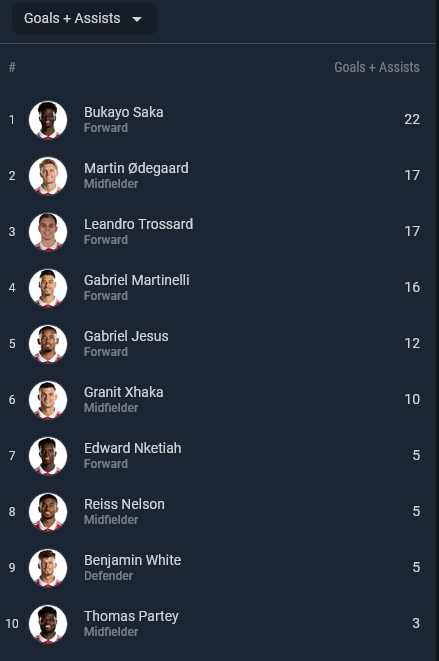The image size is (439, 661).
Task: Click the # rank column header
Action: click(12, 67)
